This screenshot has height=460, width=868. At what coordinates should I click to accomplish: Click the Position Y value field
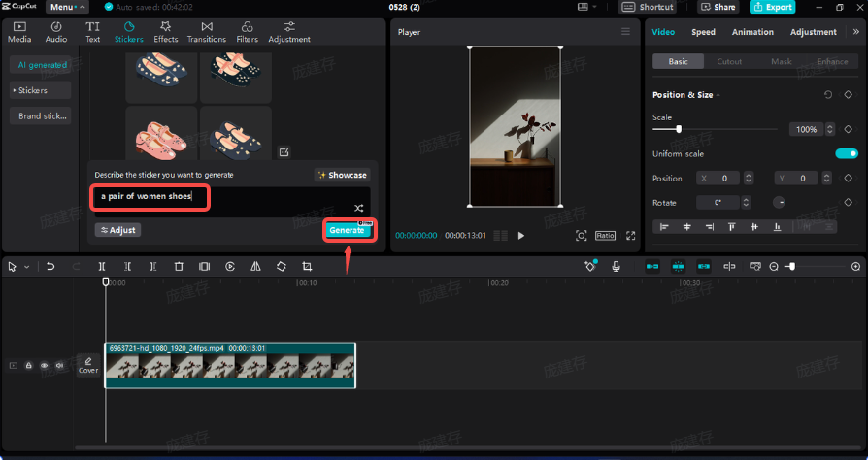click(797, 179)
